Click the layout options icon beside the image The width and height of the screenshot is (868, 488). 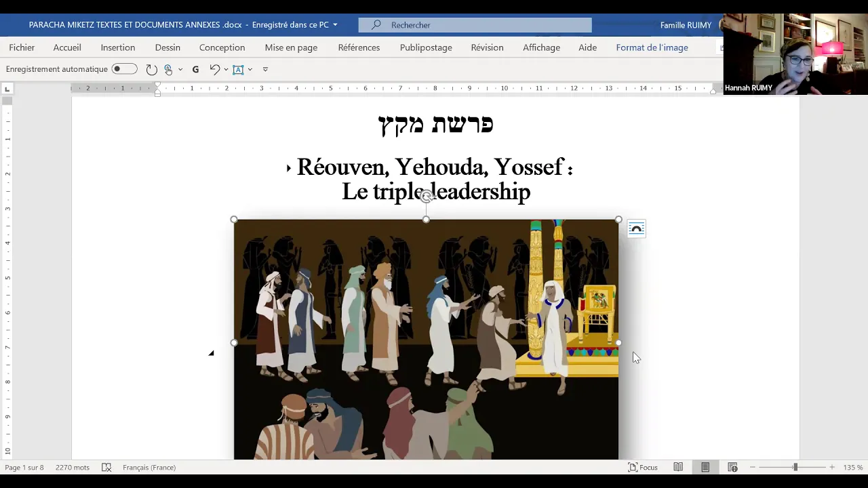tap(636, 229)
